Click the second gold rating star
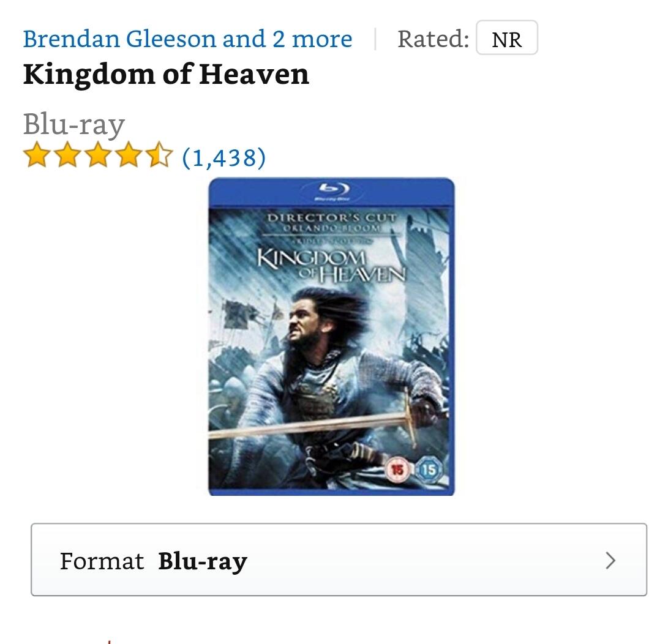This screenshot has width=649, height=644. (68, 155)
